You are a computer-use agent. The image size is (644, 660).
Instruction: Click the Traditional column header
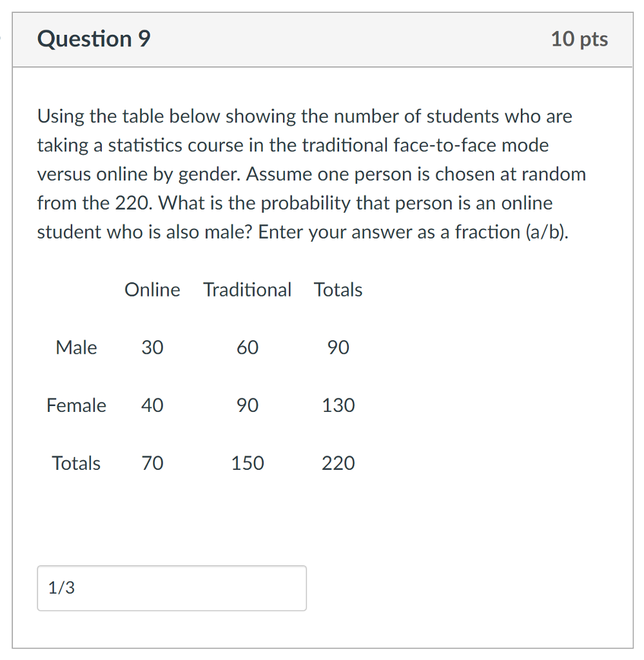pyautogui.click(x=248, y=289)
